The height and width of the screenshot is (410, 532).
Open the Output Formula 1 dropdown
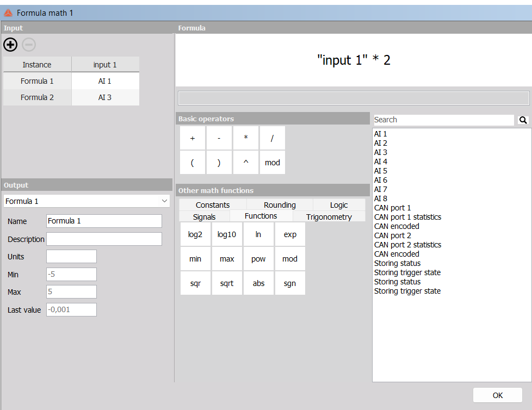pyautogui.click(x=86, y=201)
